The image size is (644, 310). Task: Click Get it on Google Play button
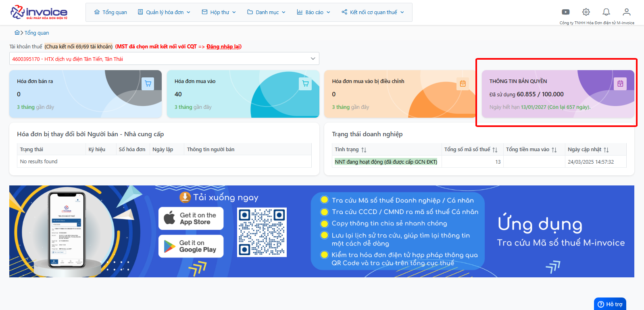point(191,246)
